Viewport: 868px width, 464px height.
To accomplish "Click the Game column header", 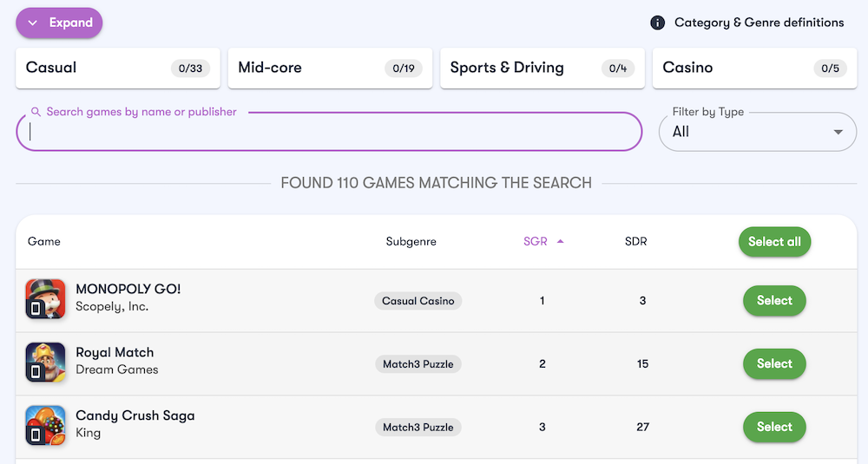I will [43, 241].
